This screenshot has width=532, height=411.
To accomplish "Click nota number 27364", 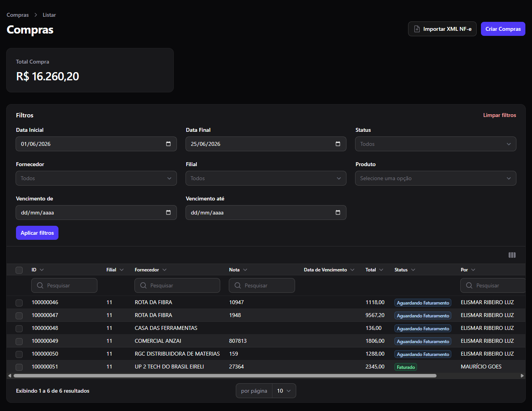I will (x=236, y=367).
